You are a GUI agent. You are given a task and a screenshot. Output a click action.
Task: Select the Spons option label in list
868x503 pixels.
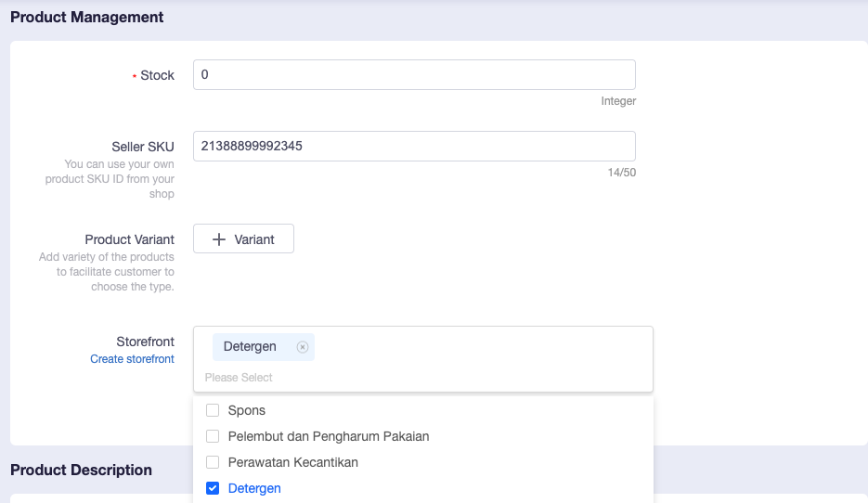pyautogui.click(x=247, y=410)
